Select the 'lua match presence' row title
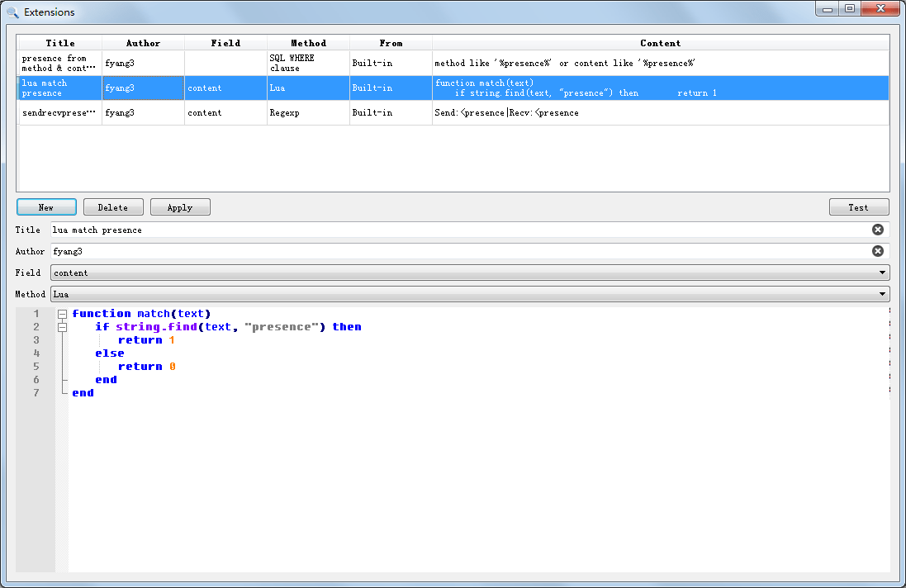This screenshot has height=588, width=906. tap(60, 88)
